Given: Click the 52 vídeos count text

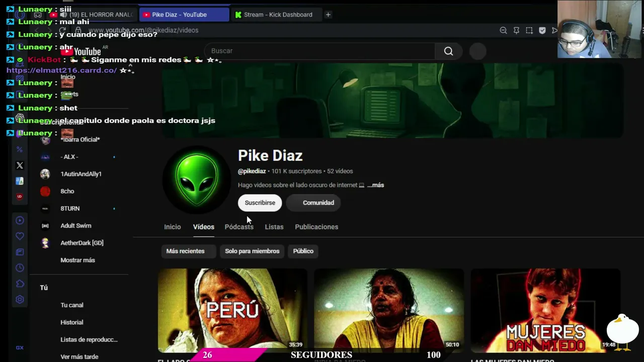Looking at the screenshot, I should 340,171.
